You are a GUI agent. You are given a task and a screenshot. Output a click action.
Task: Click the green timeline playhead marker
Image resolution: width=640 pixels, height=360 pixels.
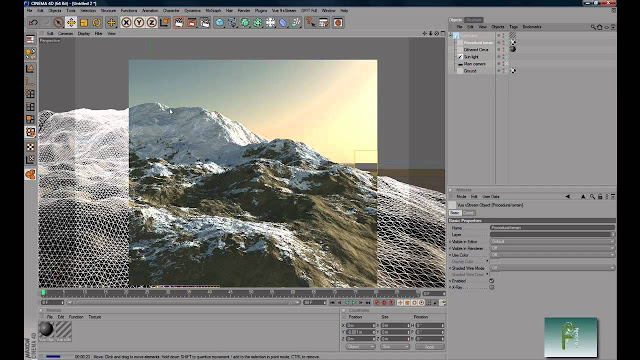click(43, 293)
